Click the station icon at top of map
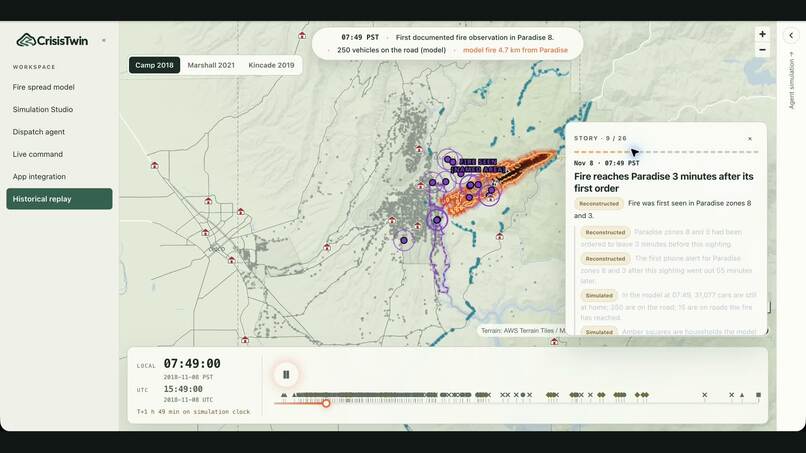This screenshot has width=806, height=453. point(302,35)
